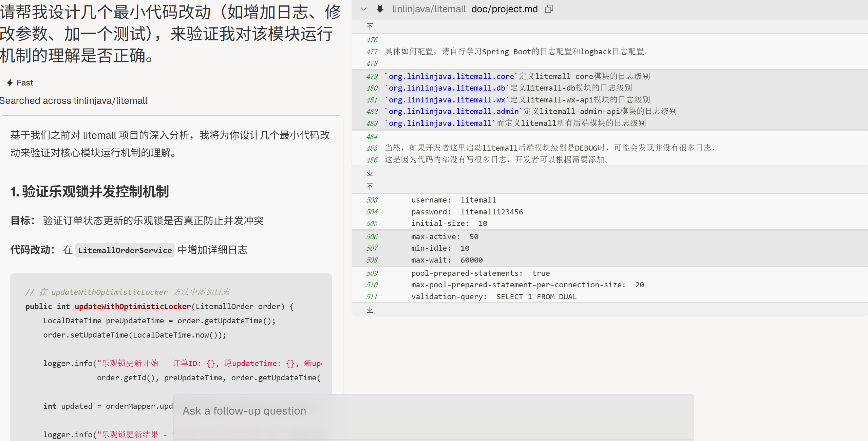Click line number 506 in the snippet
The width and height of the screenshot is (868, 441).
click(x=372, y=237)
